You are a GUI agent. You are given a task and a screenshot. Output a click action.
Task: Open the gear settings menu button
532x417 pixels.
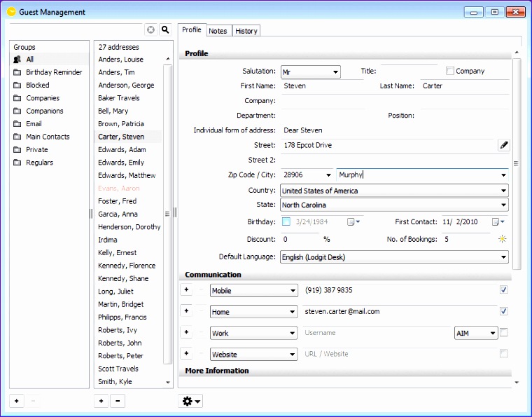[x=190, y=401]
